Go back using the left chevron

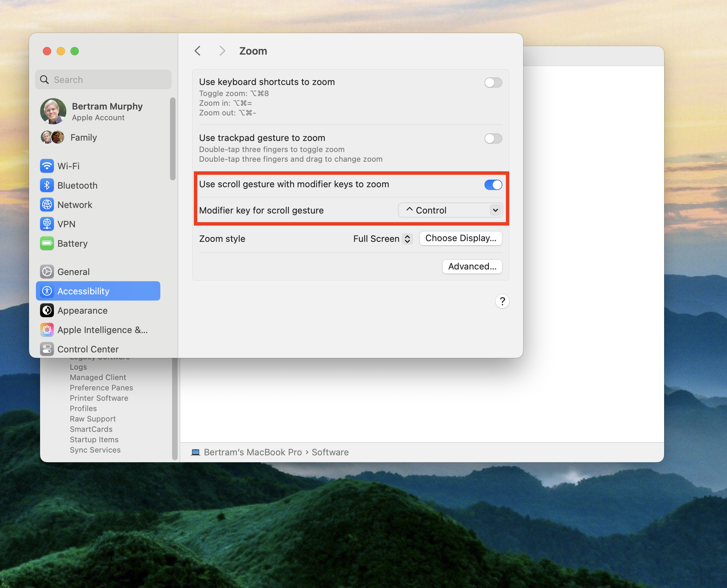[198, 51]
